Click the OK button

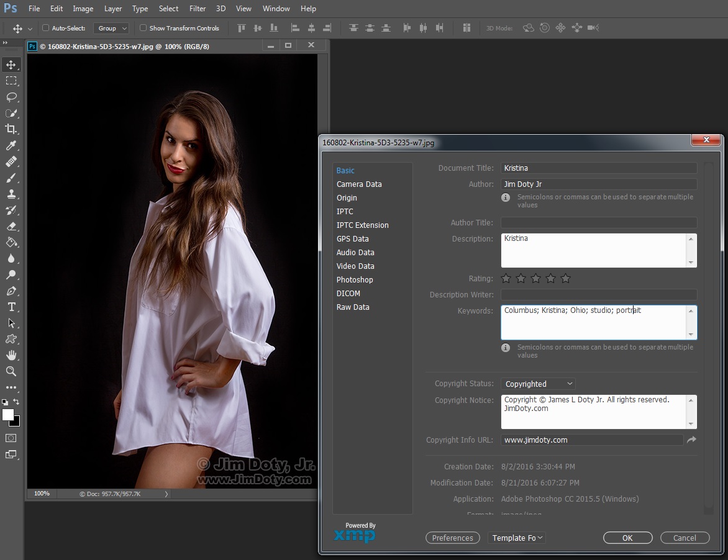click(x=627, y=538)
